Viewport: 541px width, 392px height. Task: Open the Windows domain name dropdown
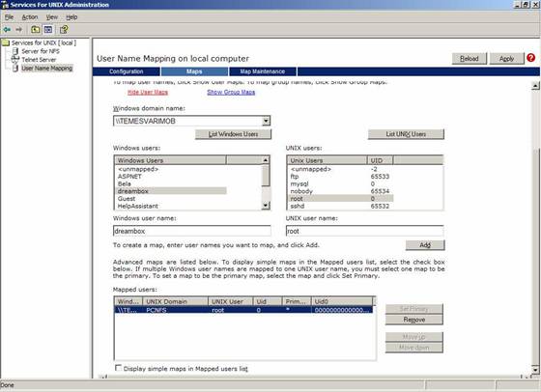click(266, 121)
